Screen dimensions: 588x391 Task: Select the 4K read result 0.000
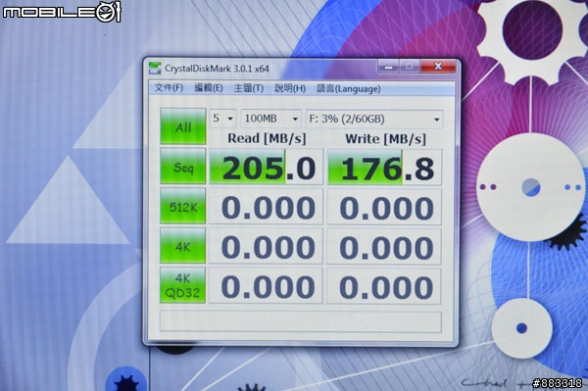(266, 246)
